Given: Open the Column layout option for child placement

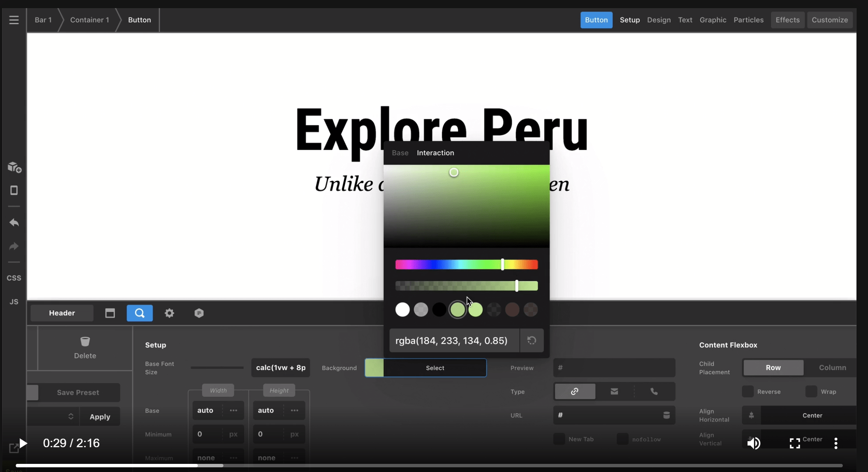Looking at the screenshot, I should 832,367.
